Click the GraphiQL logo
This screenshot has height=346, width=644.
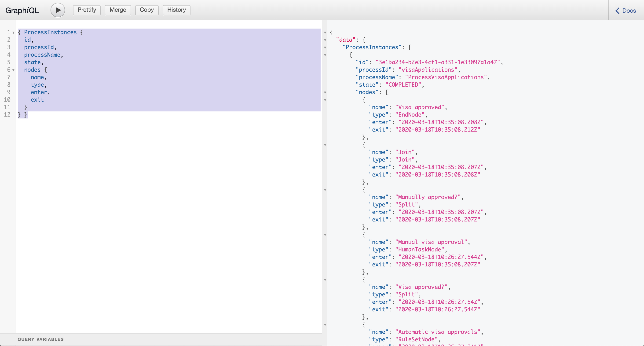(x=22, y=10)
